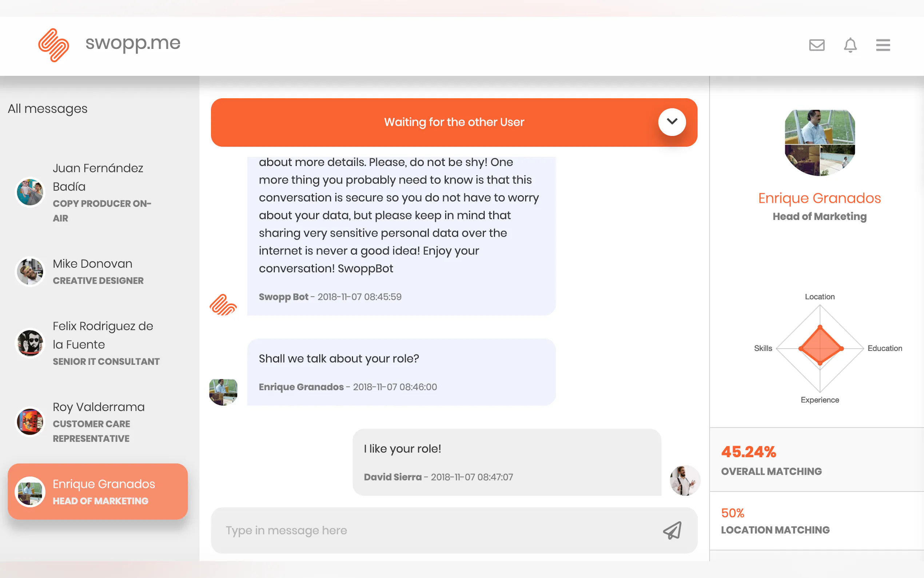924x578 pixels.
Task: Click Enrique Granados's large profile photo
Action: pos(819,143)
